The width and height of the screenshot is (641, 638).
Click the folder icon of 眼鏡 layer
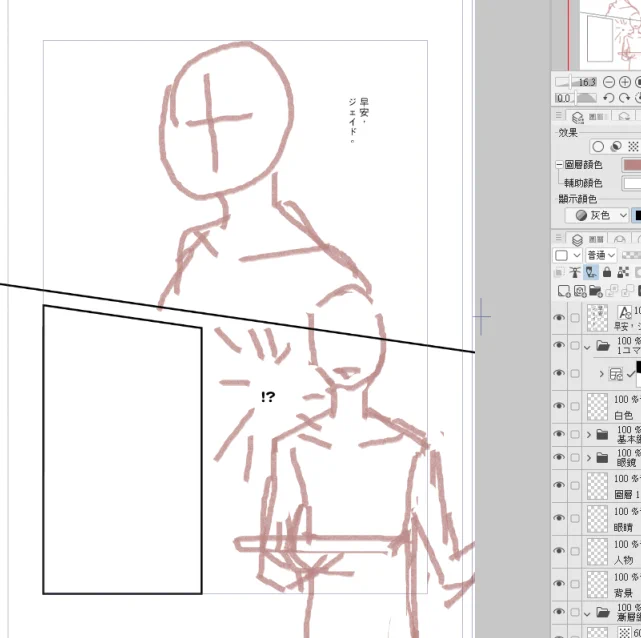[602, 458]
